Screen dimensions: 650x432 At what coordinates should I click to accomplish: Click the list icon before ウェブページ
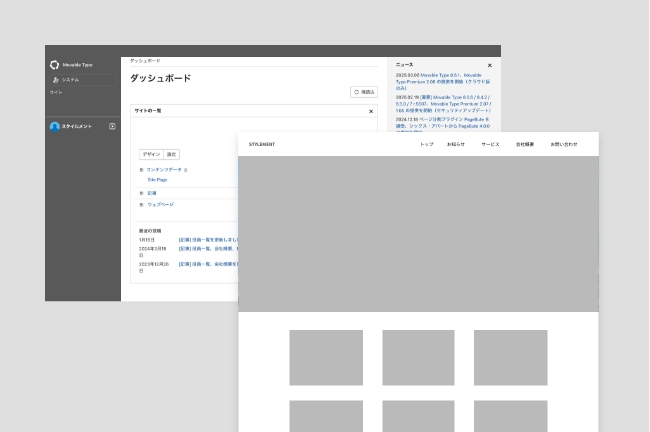click(141, 205)
